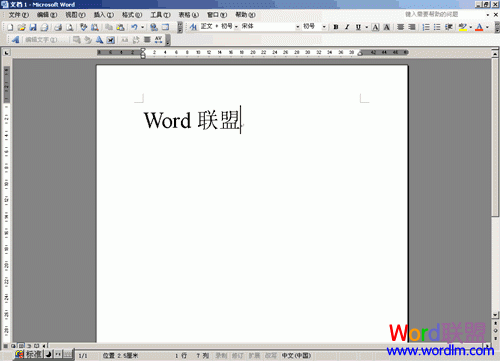500x361 pixels.
Task: Click the Numbering list icon
Action: [426, 27]
